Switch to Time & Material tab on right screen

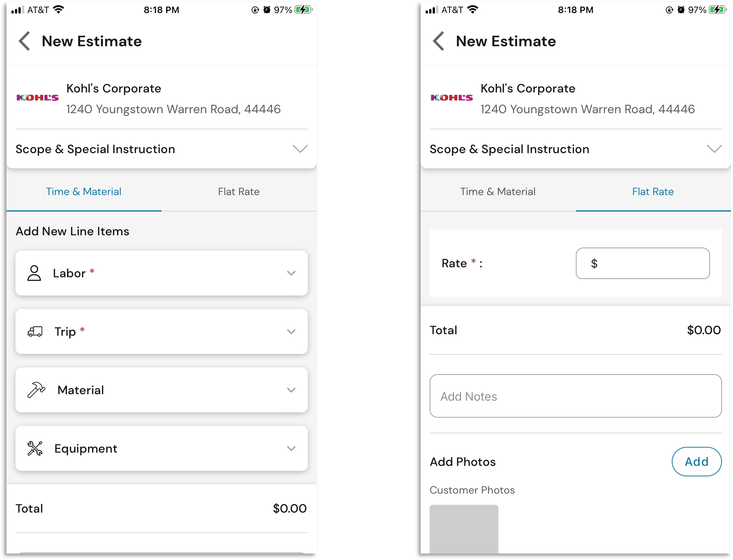pyautogui.click(x=498, y=192)
